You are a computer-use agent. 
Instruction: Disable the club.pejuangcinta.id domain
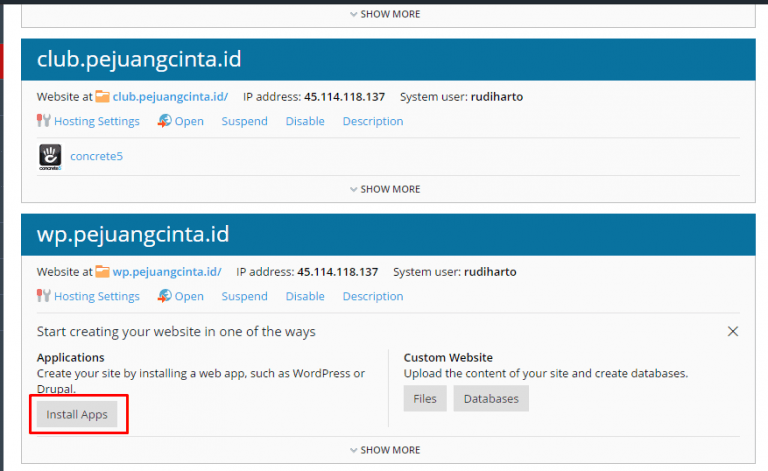pyautogui.click(x=305, y=121)
